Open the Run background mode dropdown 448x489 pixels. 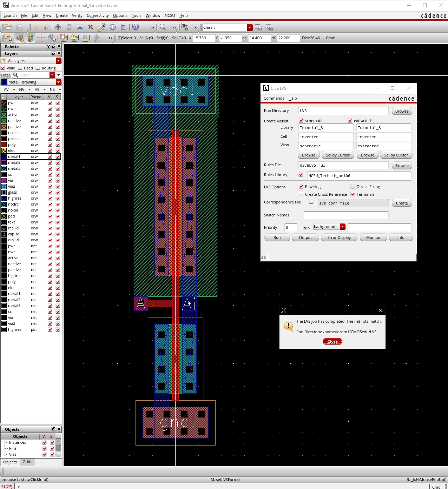tap(342, 227)
